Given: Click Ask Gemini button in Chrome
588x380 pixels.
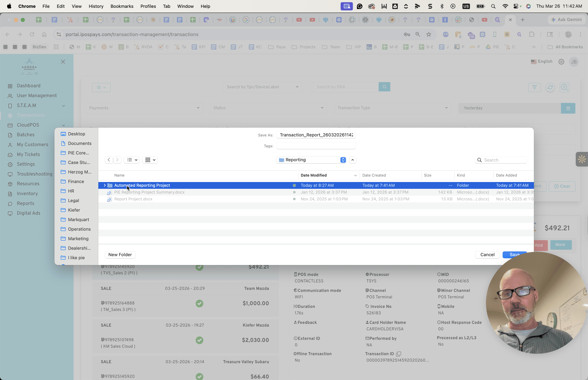Looking at the screenshot, I should coord(566,20).
